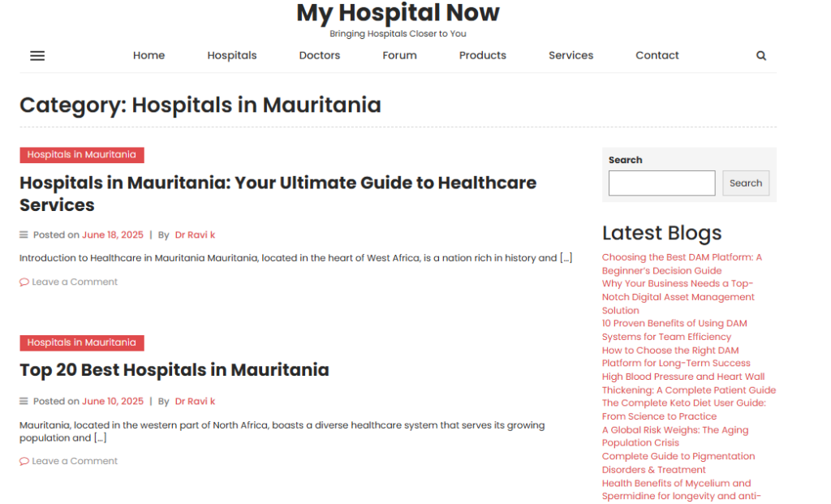Click the Category: Hospitals in Mauritania heading
The height and width of the screenshot is (504, 831).
click(200, 105)
